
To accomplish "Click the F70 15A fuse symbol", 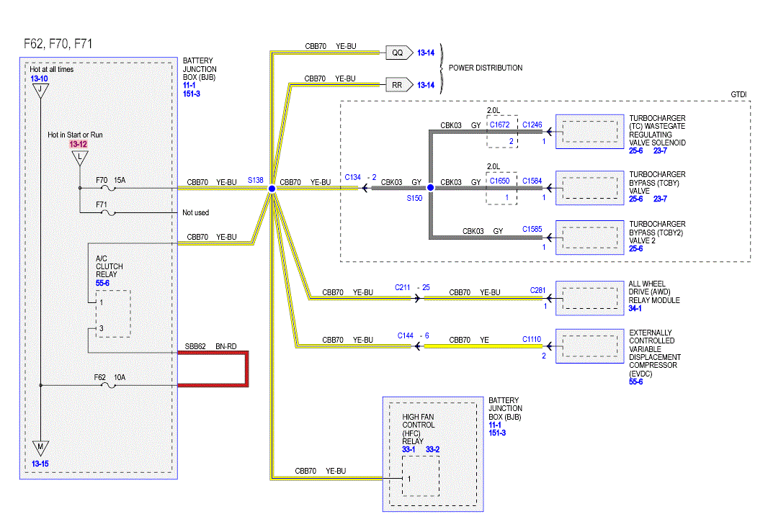I will pos(107,189).
